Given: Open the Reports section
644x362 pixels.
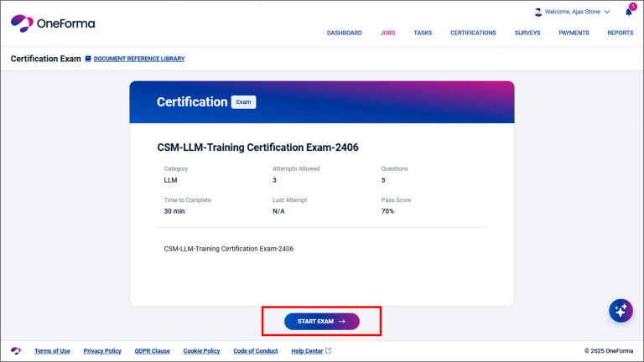Looking at the screenshot, I should click(x=620, y=33).
